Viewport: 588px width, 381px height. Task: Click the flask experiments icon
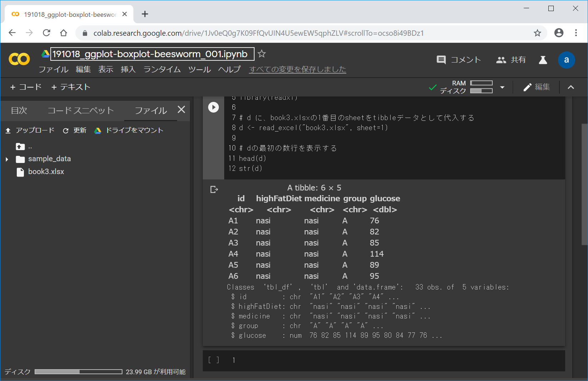coord(543,60)
